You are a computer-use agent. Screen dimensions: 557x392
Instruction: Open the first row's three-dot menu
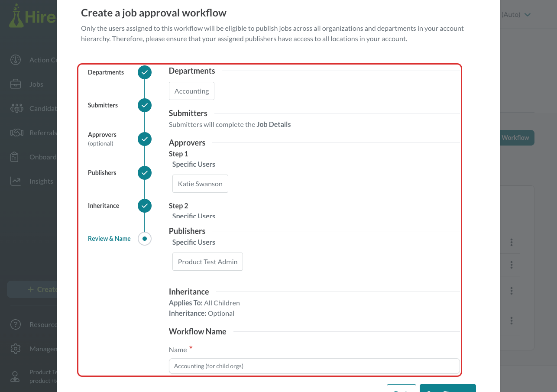tap(512, 242)
